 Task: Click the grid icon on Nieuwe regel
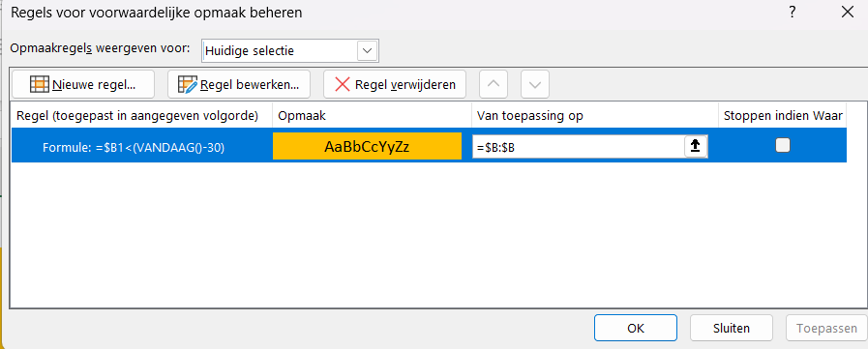[40, 85]
